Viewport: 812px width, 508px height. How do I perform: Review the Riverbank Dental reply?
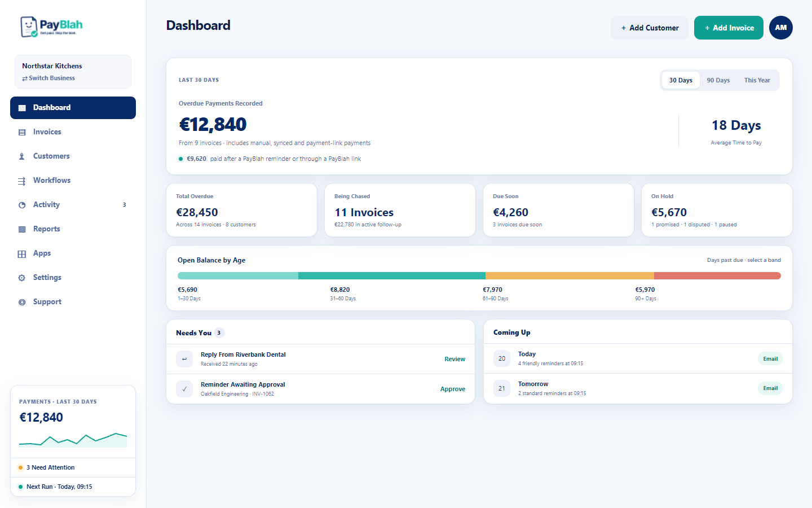click(x=454, y=359)
